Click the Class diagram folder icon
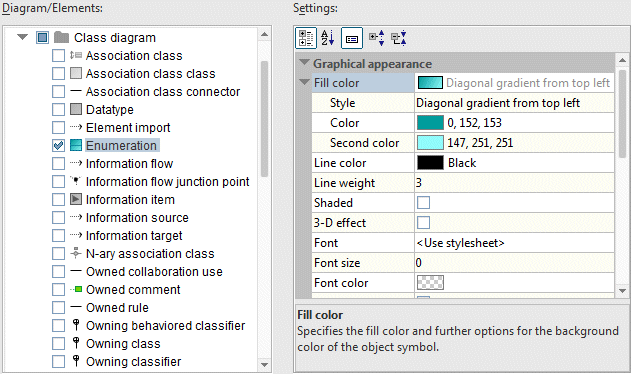This screenshot has width=631, height=374. (62, 37)
